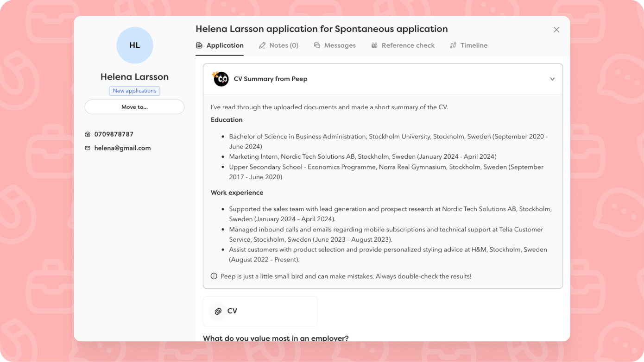Switch to the Application tab
644x362 pixels.
[220, 45]
